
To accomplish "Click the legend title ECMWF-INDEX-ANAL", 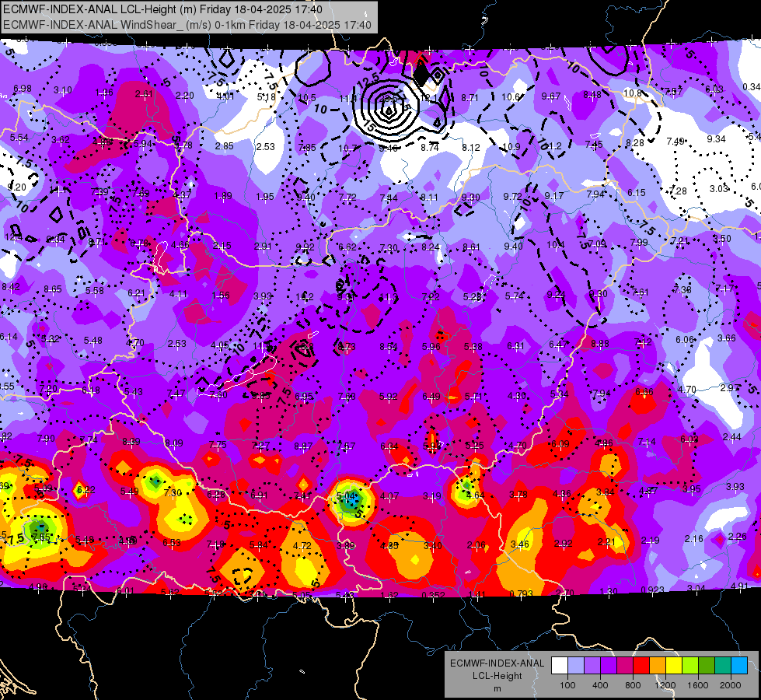I will pos(497,663).
